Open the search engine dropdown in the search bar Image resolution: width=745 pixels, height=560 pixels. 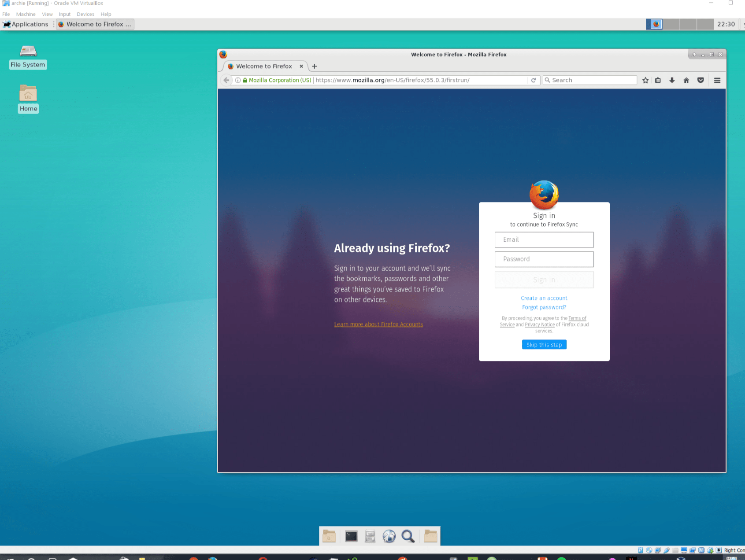click(x=548, y=80)
